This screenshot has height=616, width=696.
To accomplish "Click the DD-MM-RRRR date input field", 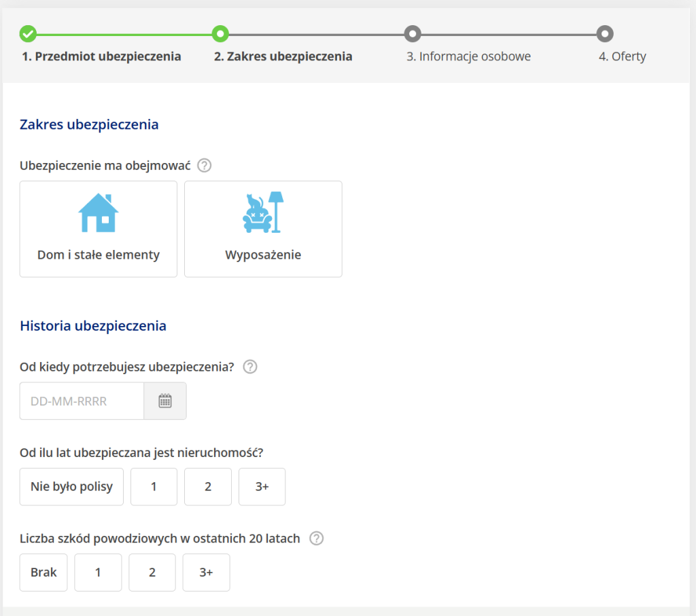I will pos(82,401).
